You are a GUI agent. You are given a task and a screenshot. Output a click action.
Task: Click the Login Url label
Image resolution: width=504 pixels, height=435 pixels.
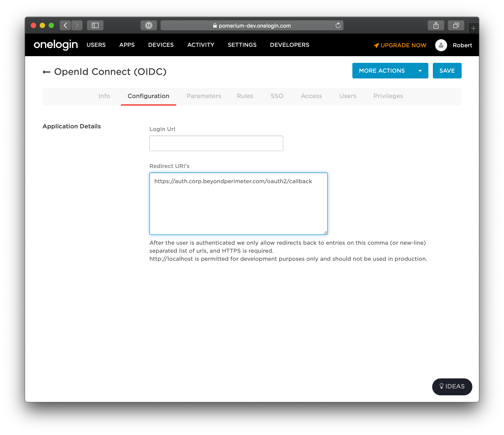click(x=162, y=129)
